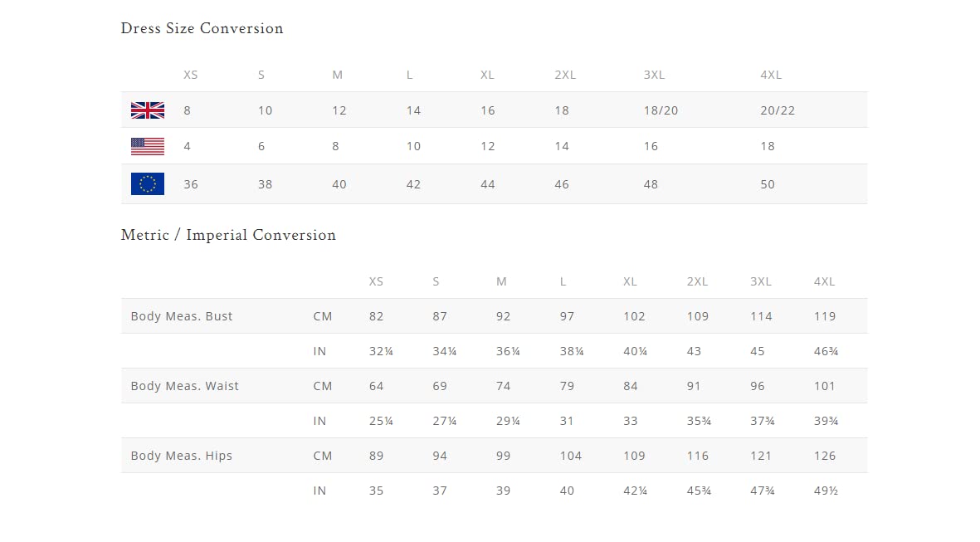The image size is (980, 542).
Task: Click the UK flag icon
Action: click(148, 110)
